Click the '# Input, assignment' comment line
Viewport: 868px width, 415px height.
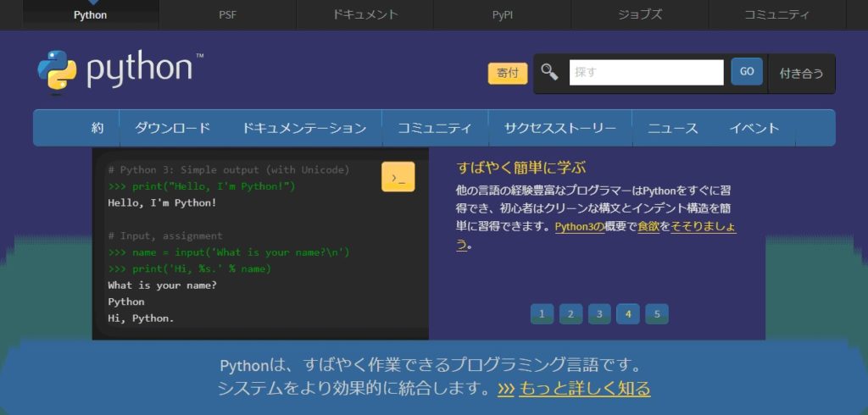[165, 235]
